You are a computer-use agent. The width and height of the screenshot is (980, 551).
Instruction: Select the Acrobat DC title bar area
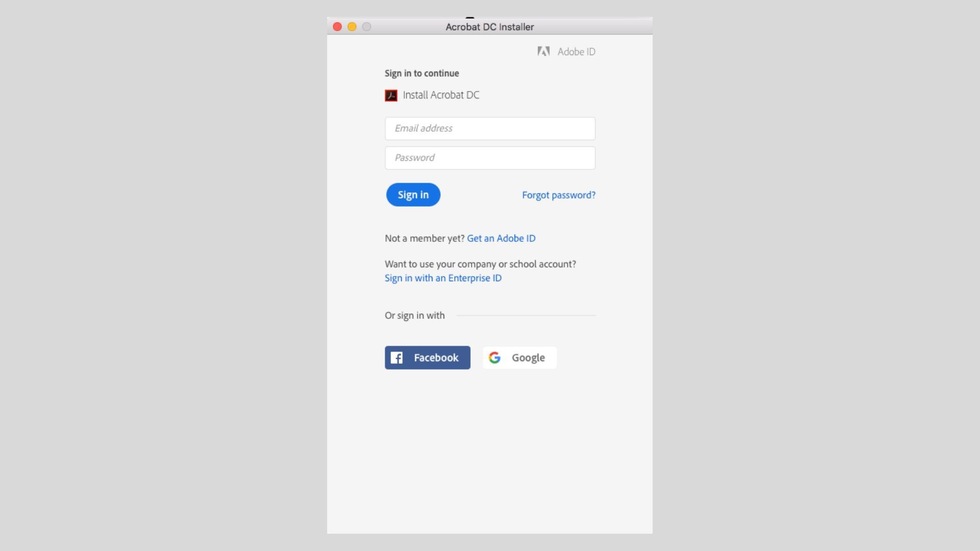(489, 26)
